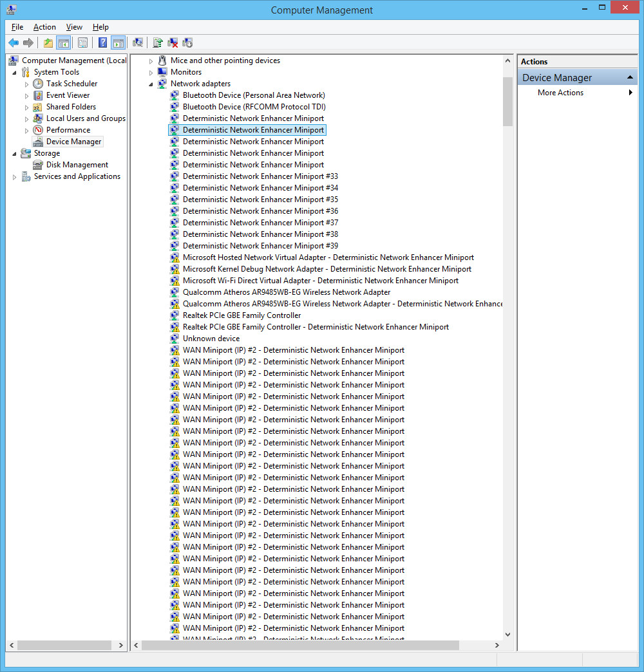
Task: Click the Storage icon in the tree
Action: pyautogui.click(x=26, y=153)
